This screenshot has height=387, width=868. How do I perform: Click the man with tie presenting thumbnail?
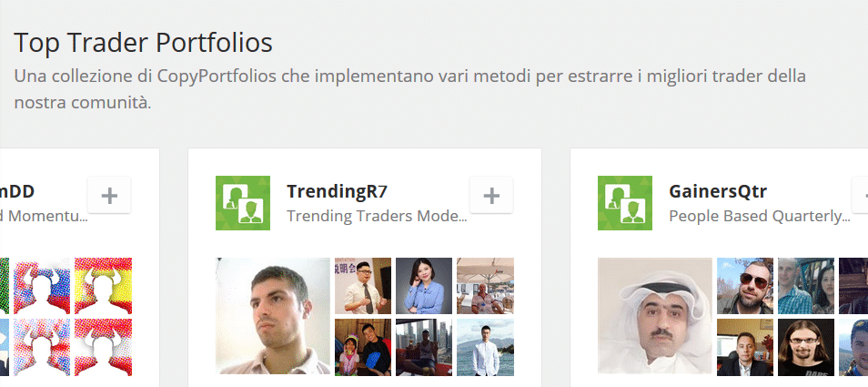363,286
